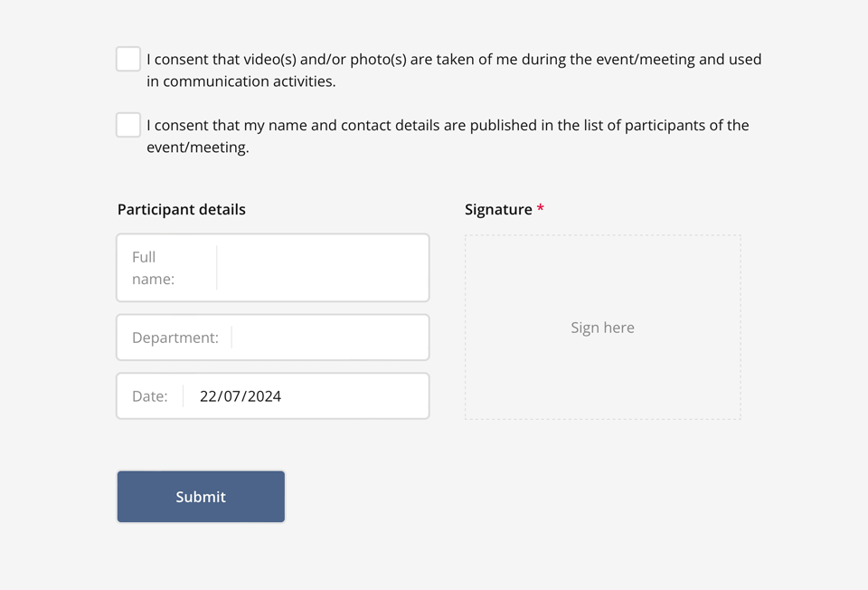Click the 'Date:' field label

click(x=150, y=396)
